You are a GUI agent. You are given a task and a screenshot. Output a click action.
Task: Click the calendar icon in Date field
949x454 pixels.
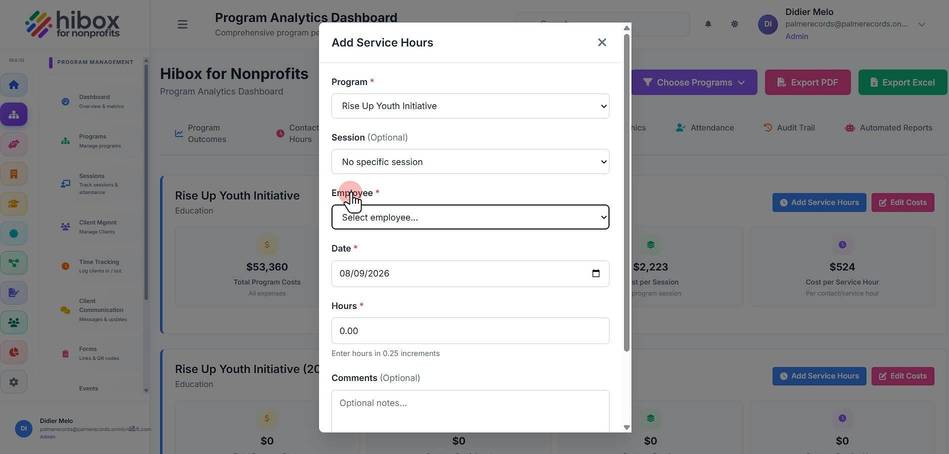pos(596,274)
